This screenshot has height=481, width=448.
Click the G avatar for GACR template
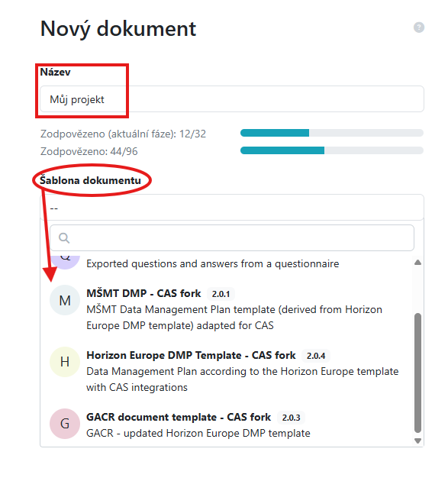pyautogui.click(x=65, y=424)
